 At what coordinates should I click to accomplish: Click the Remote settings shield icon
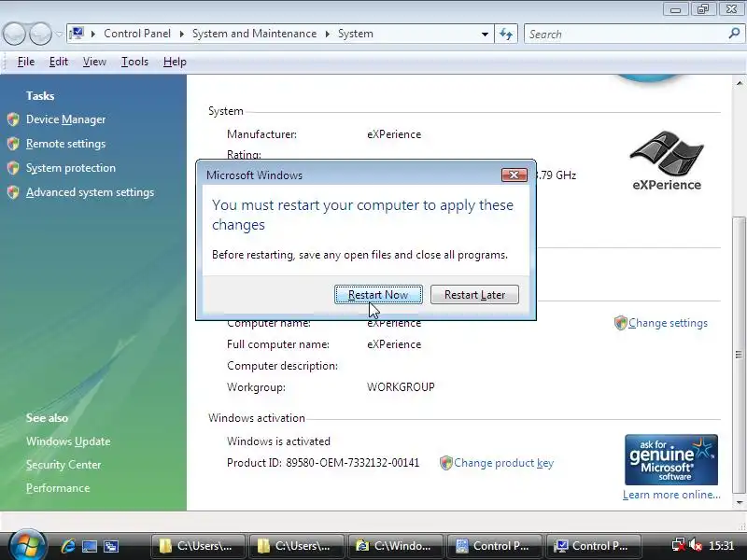click(x=13, y=144)
